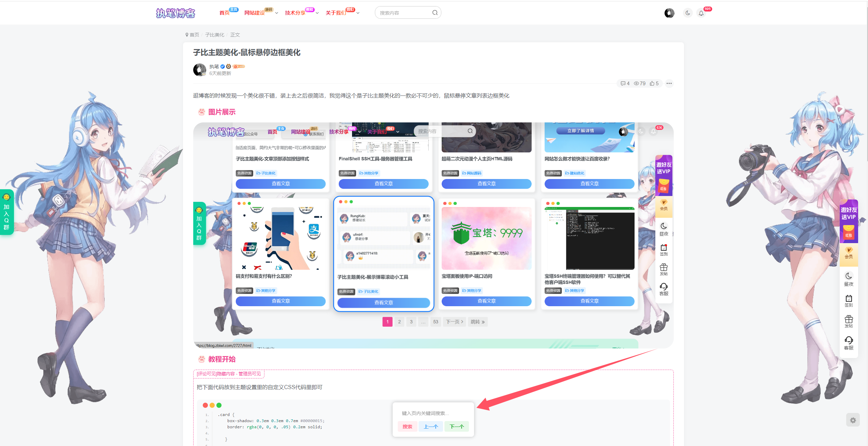Click the 下一个 button
Viewport: 868px width, 446px height.
coord(457,427)
